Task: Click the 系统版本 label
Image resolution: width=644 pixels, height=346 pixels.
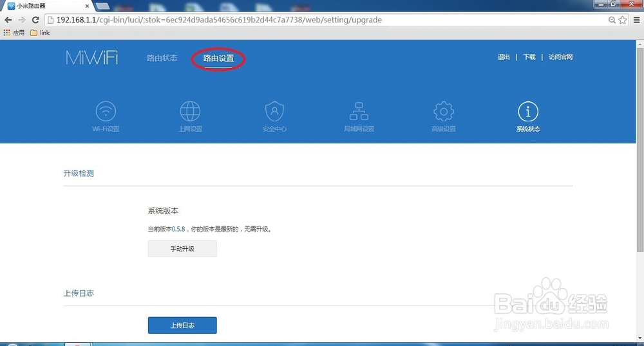Action: (163, 211)
